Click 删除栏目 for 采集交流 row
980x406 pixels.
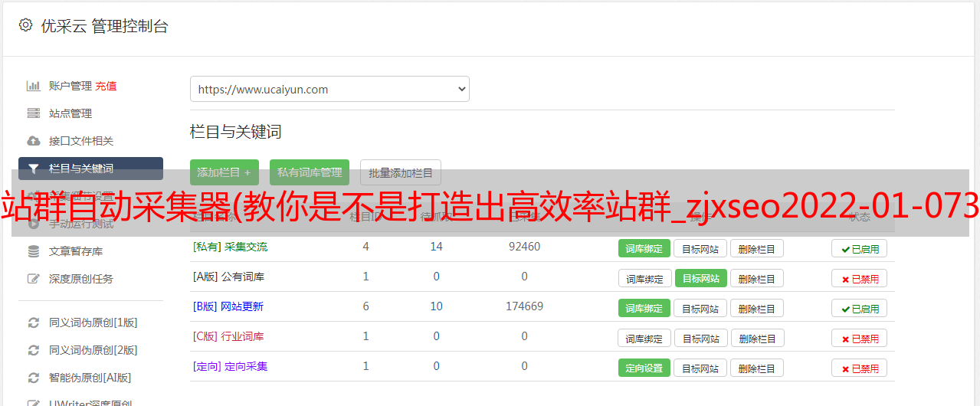[x=757, y=248]
